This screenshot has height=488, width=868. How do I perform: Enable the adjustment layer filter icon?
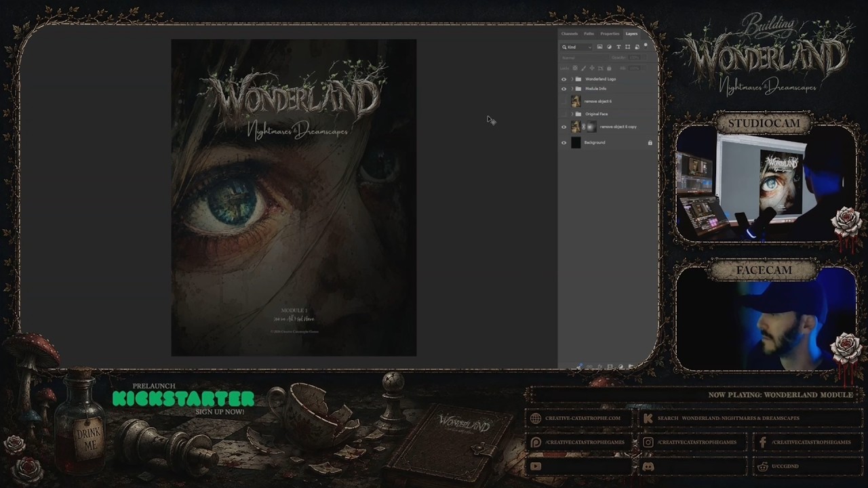609,47
